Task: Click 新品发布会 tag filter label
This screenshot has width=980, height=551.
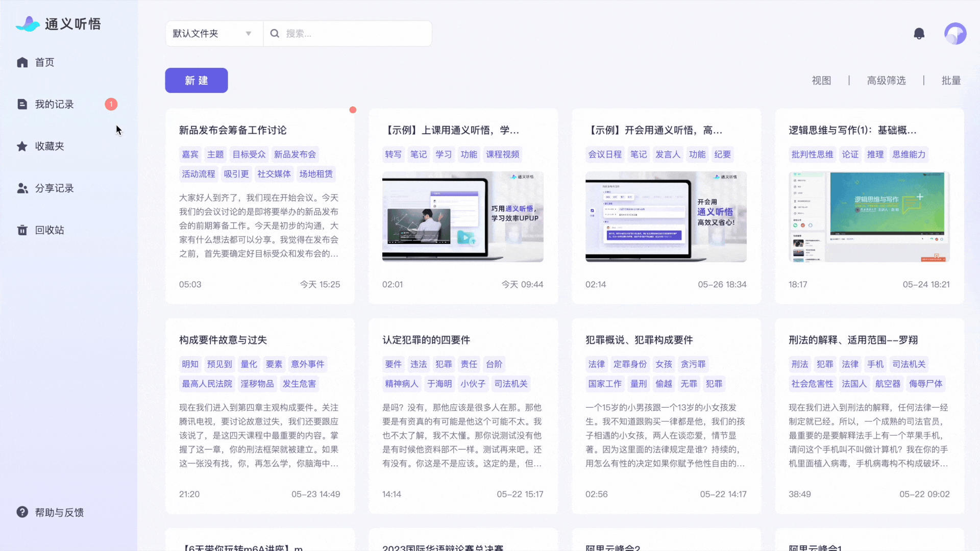Action: (x=295, y=154)
